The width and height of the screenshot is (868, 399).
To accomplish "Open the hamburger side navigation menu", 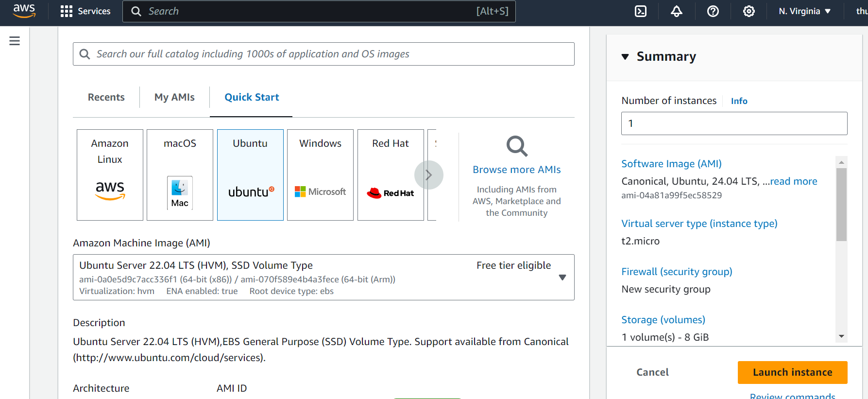I will 15,41.
